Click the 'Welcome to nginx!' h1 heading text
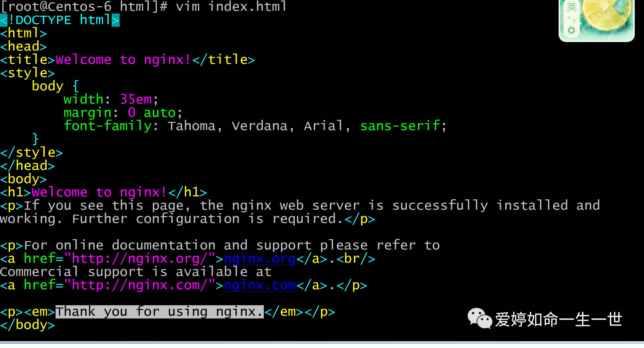 click(x=99, y=193)
